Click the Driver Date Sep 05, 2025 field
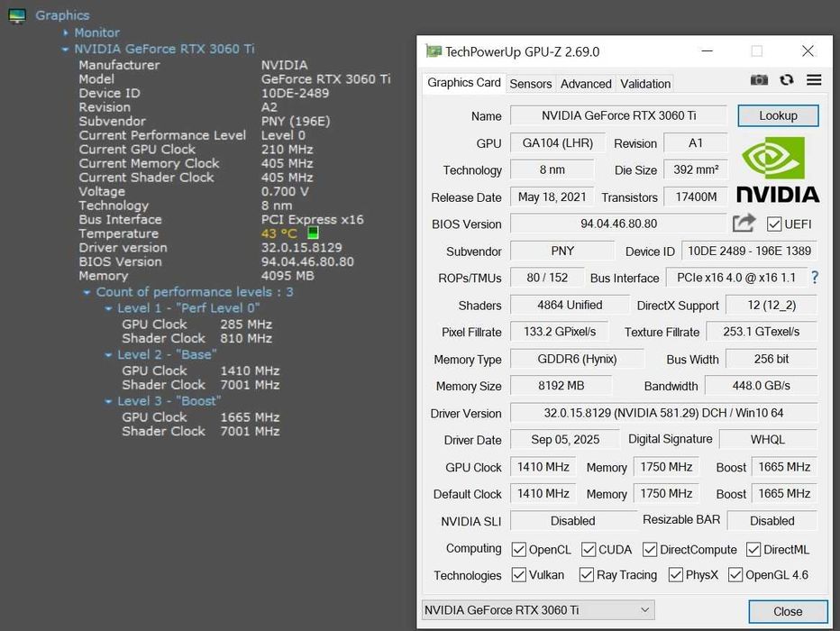This screenshot has height=631, width=840. click(565, 440)
